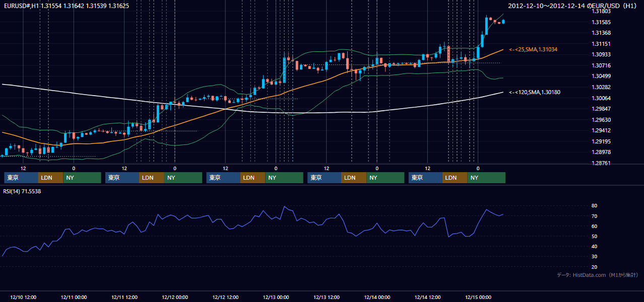Viewport: 644px width, 302px height.
Task: Click price axis value 1.31803
Action: tap(601, 11)
